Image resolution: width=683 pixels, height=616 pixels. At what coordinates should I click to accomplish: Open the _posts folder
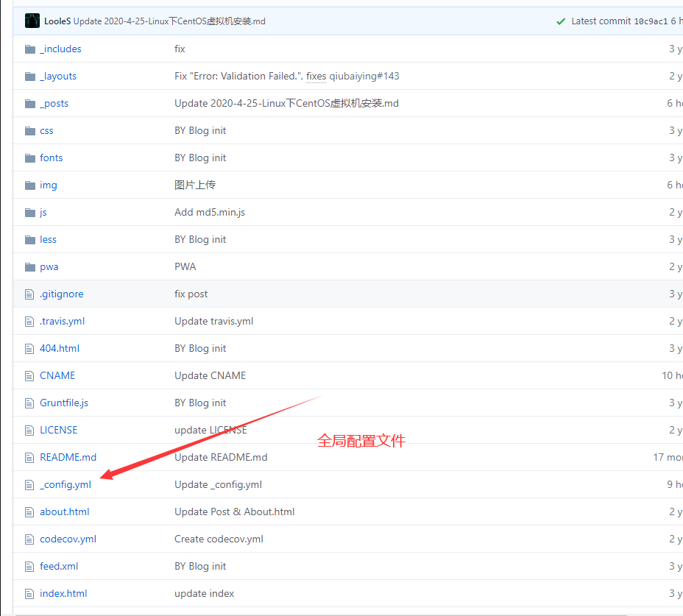pos(54,103)
